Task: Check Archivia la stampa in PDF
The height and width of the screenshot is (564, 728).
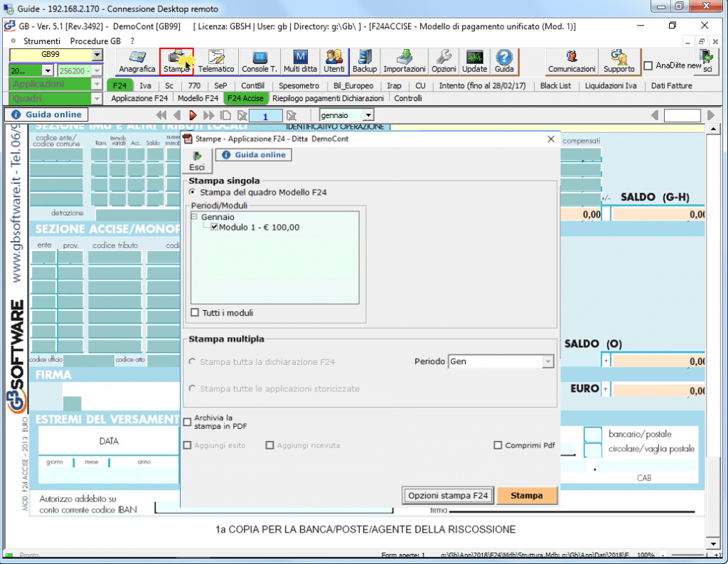Action: 188,422
